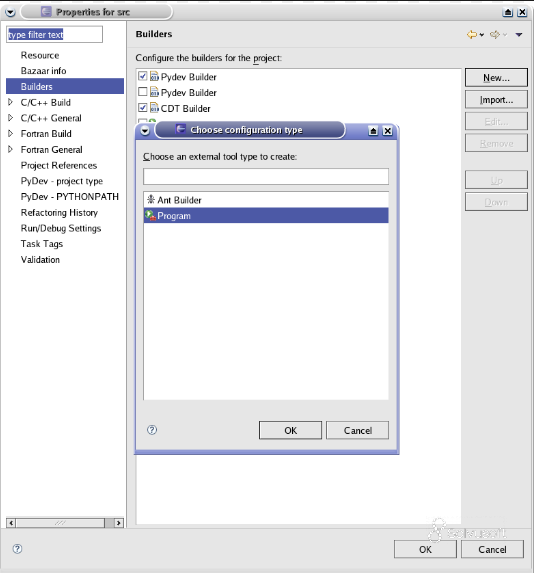Click help icon in configuration type dialog
534x573 pixels.
pos(152,430)
